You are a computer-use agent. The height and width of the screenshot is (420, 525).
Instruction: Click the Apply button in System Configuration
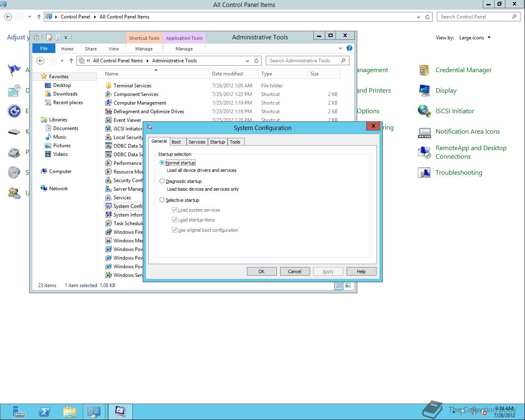(x=328, y=272)
